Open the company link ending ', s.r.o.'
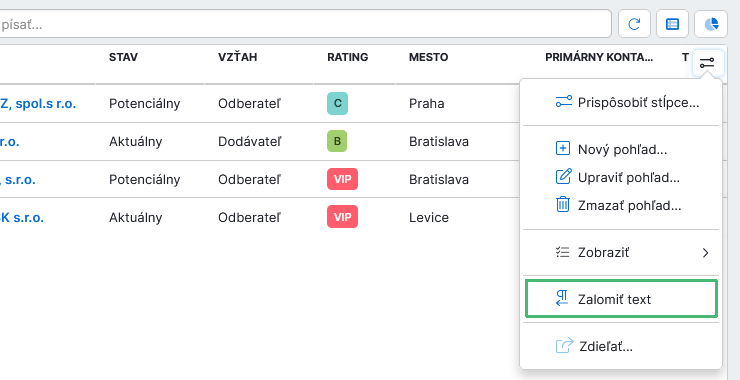This screenshot has width=740, height=380. click(17, 179)
